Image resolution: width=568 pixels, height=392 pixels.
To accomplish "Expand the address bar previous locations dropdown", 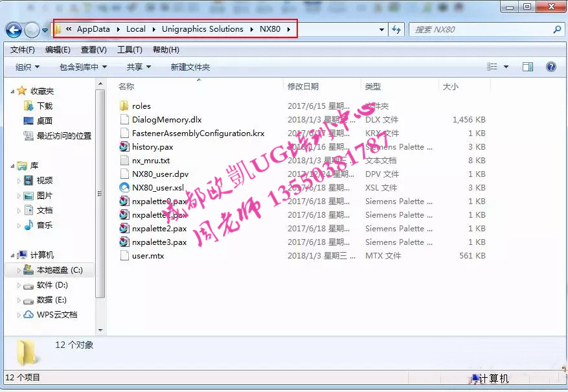I will tap(381, 30).
